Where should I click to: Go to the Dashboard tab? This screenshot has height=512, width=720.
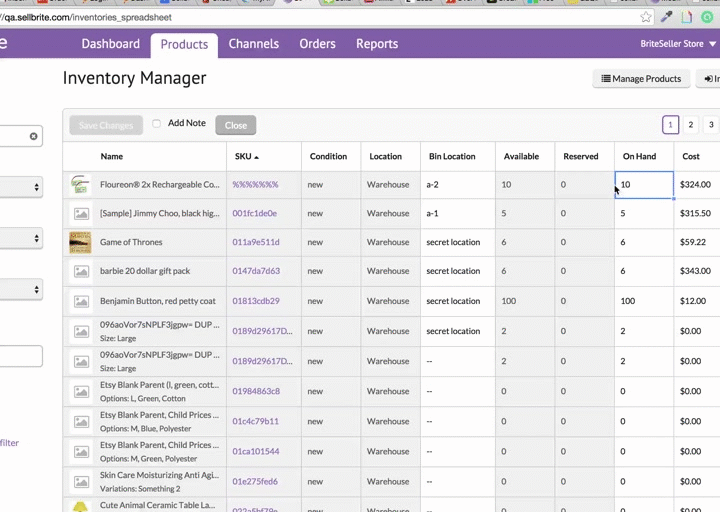111,44
